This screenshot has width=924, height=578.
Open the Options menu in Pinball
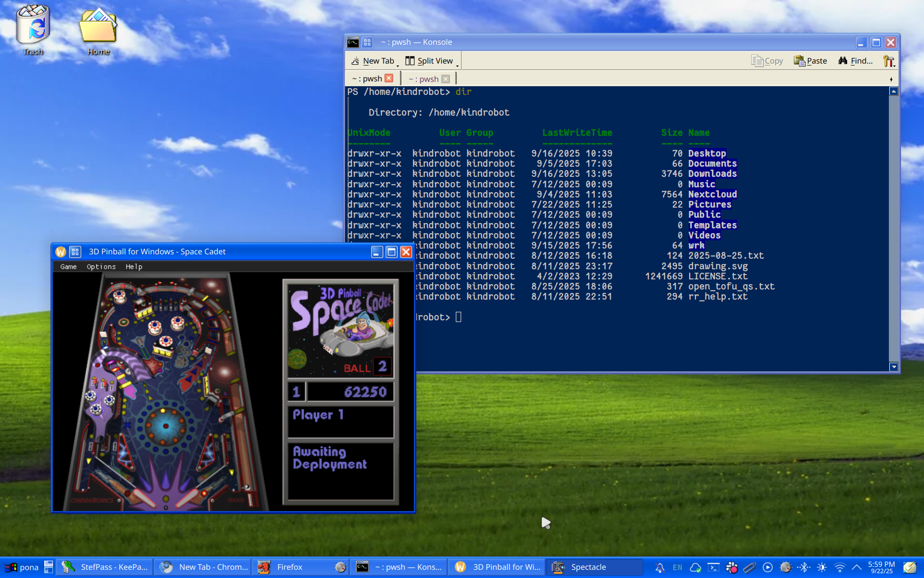coord(101,266)
